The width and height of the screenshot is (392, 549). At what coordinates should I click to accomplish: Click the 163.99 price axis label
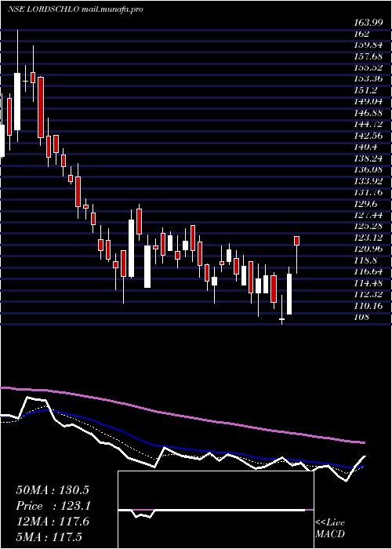click(369, 23)
